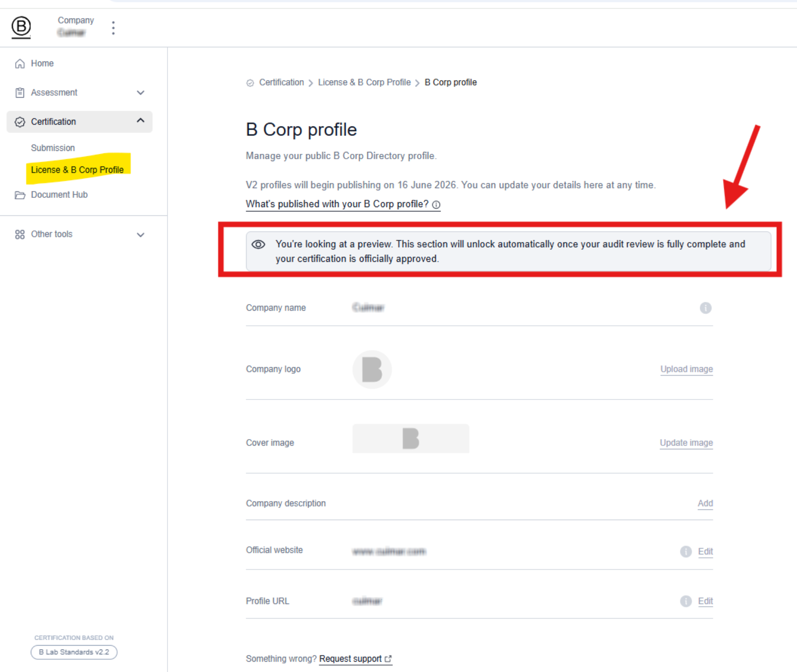Viewport: 797px width, 672px height.
Task: Click Add for Company description
Action: pyautogui.click(x=705, y=504)
